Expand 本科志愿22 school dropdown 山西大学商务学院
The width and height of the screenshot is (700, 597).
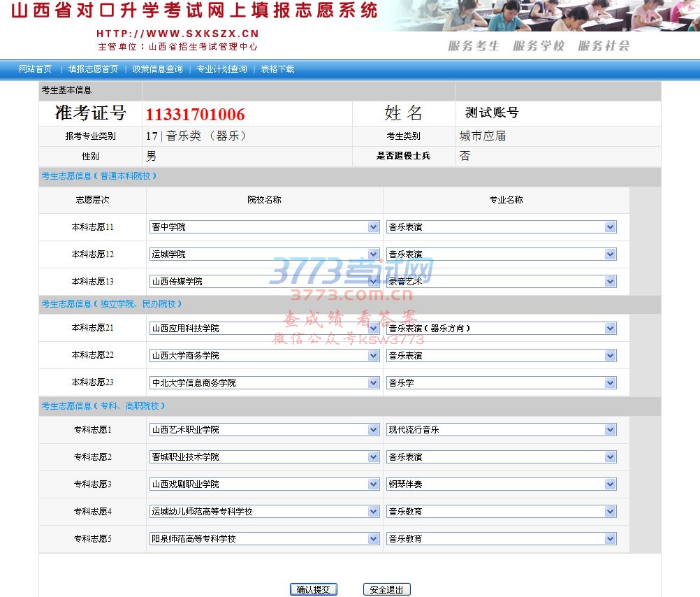click(264, 356)
